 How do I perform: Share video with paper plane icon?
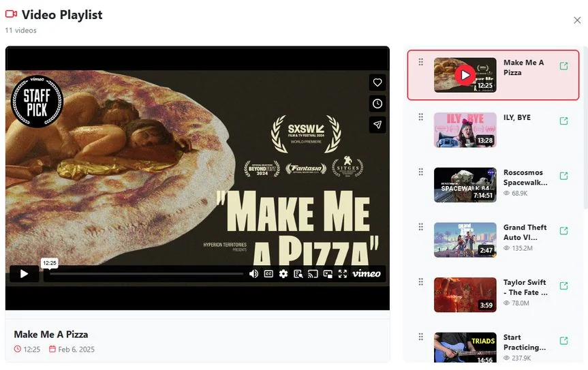click(x=377, y=125)
